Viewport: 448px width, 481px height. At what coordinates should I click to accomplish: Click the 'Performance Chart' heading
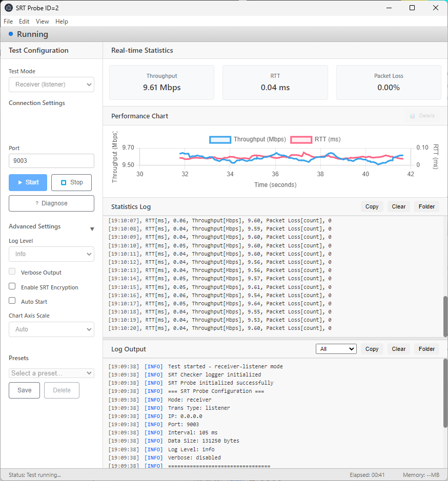pyautogui.click(x=140, y=116)
